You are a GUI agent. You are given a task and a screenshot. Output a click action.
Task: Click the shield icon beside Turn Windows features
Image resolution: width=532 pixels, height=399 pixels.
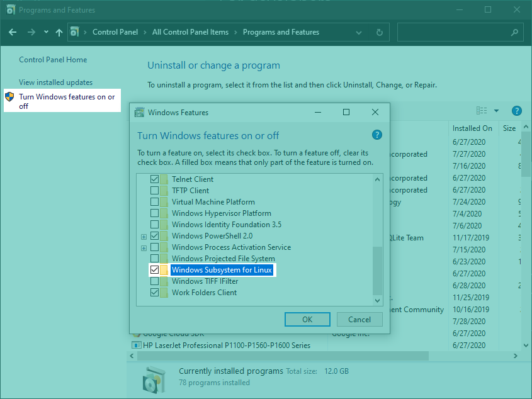tap(9, 97)
